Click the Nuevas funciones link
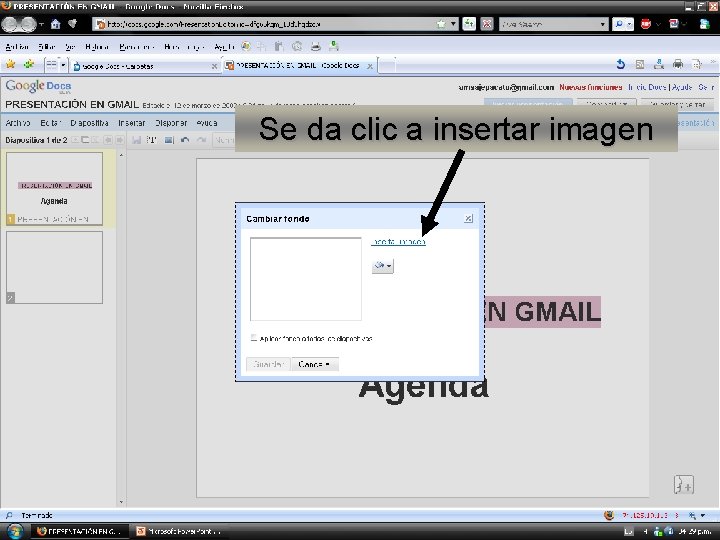 click(591, 87)
